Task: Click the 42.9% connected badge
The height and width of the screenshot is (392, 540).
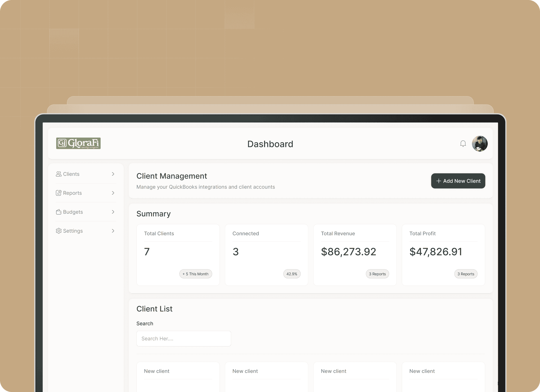Action: pyautogui.click(x=292, y=274)
